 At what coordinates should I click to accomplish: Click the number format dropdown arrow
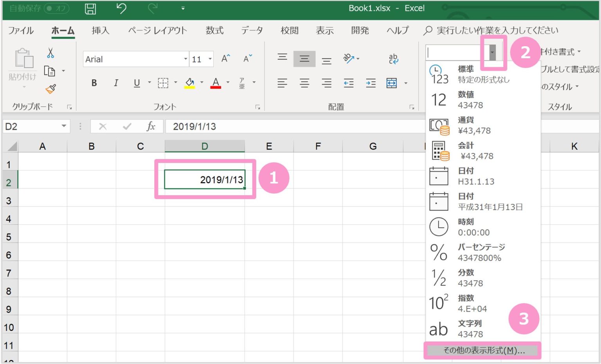tap(493, 52)
